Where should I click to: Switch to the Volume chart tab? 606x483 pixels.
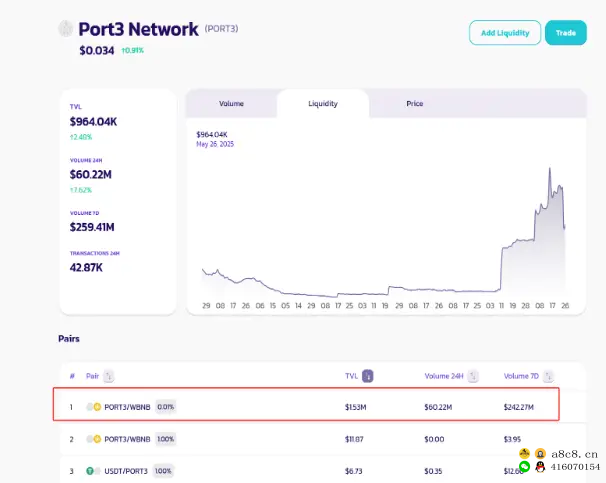point(231,104)
